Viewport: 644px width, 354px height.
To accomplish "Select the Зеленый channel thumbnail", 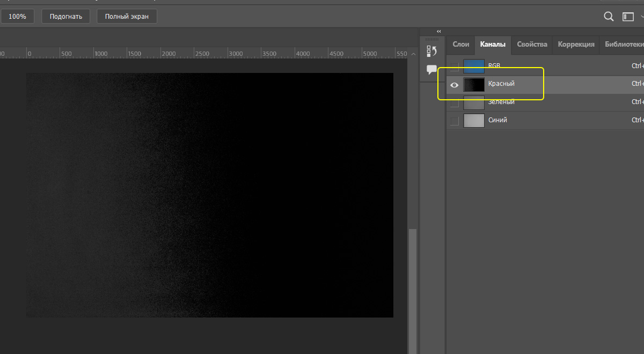I will coord(474,102).
